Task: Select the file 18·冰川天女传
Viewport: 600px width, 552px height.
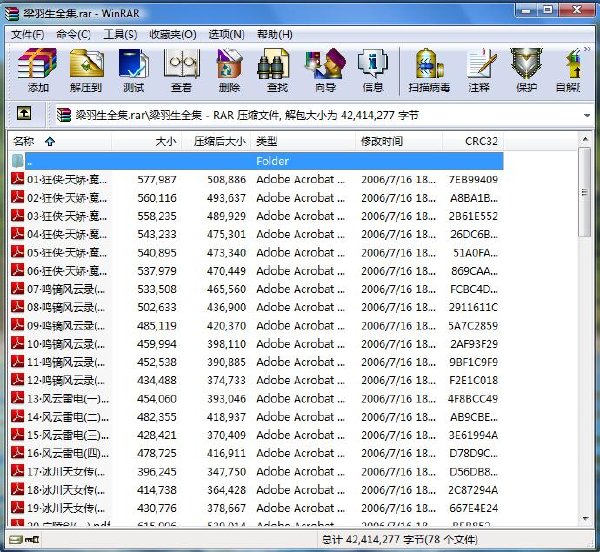Action: click(66, 490)
